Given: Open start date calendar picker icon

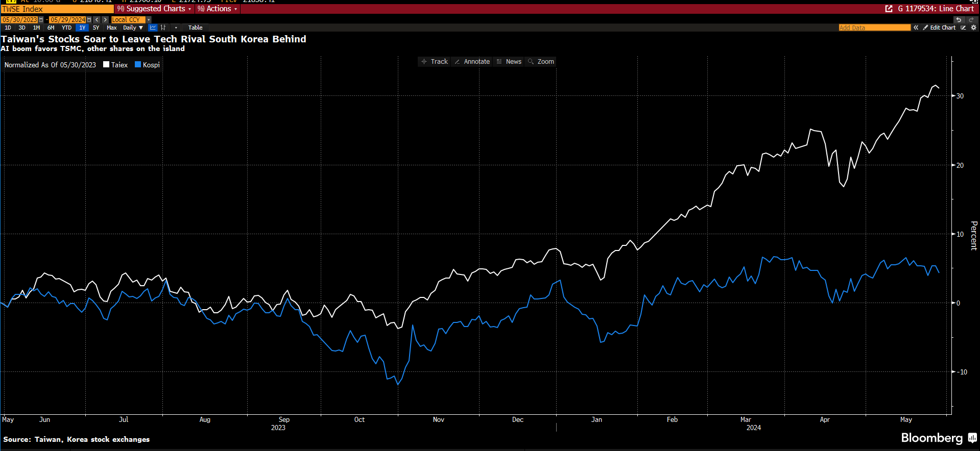Looking at the screenshot, I should 41,20.
